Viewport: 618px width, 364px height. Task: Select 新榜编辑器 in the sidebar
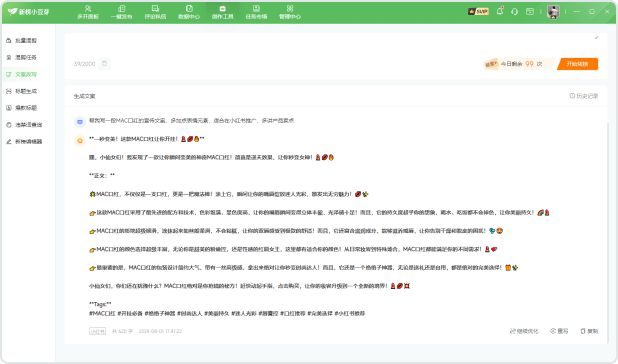24,141
